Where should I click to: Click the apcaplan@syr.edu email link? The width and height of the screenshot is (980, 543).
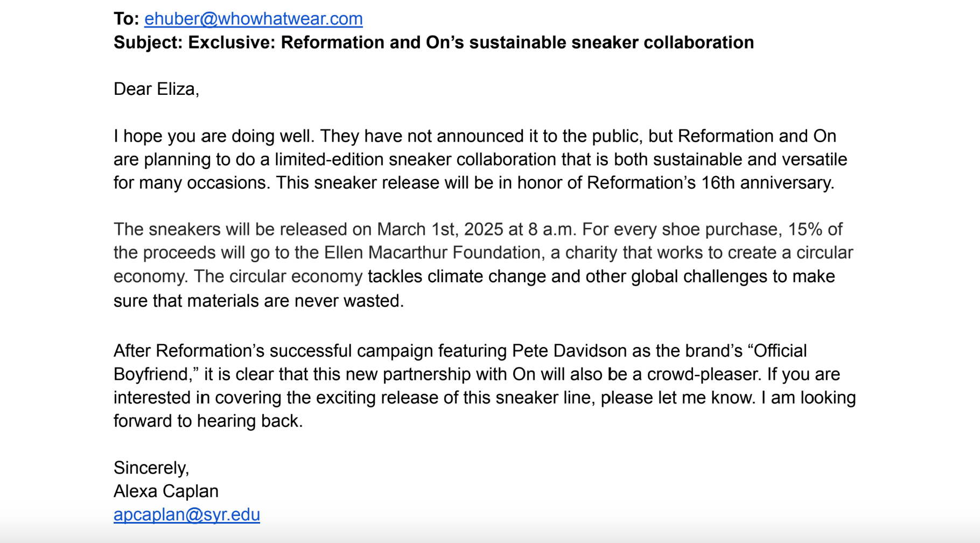(x=186, y=514)
